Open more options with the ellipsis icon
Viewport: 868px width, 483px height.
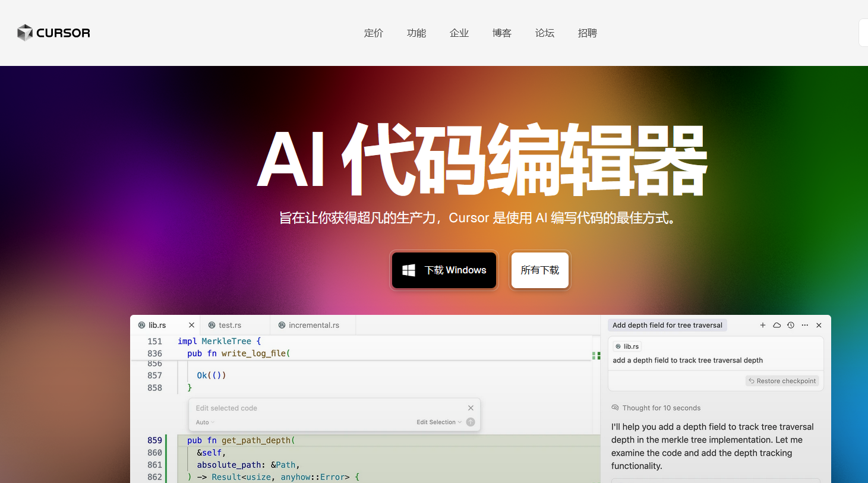[805, 325]
